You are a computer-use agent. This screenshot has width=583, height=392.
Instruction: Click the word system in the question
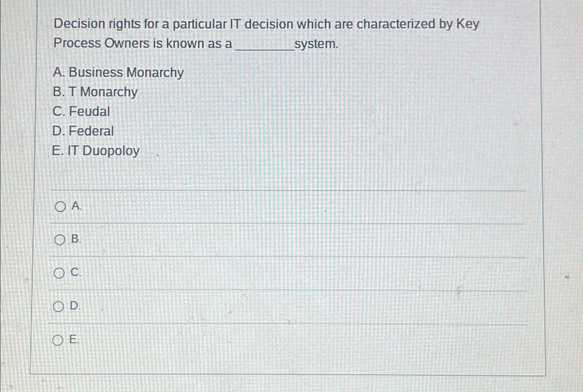point(317,44)
